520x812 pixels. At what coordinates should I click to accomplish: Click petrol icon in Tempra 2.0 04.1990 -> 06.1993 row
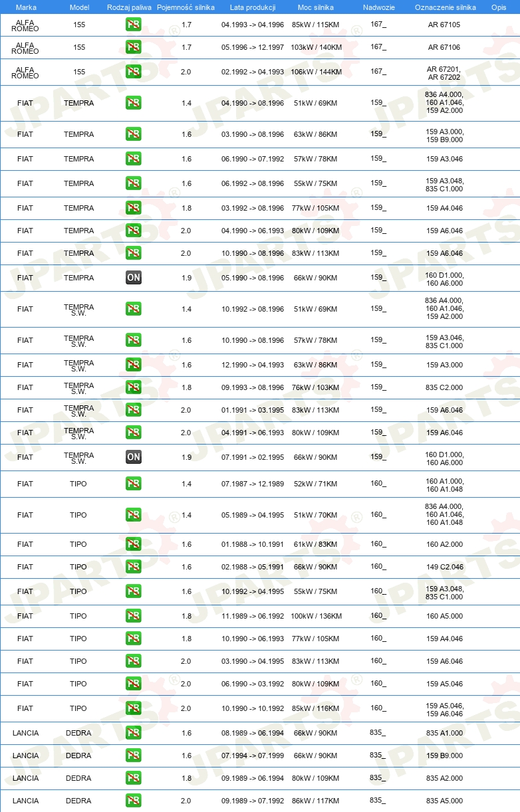pyautogui.click(x=134, y=231)
